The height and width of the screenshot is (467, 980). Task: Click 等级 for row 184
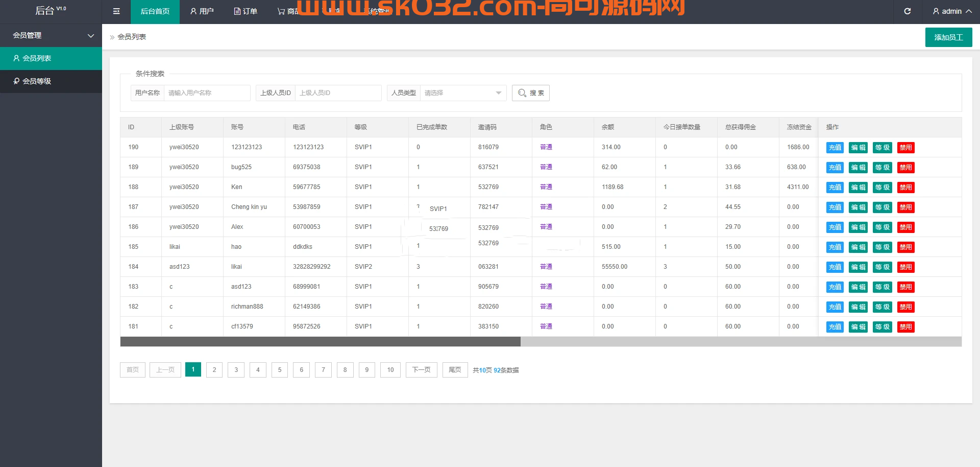[x=883, y=267]
